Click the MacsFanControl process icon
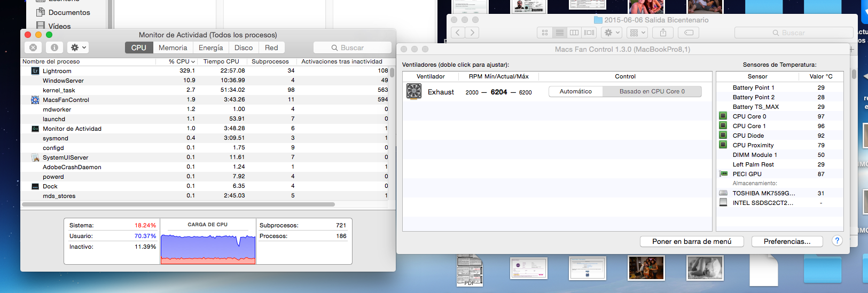The image size is (868, 293). (x=35, y=100)
